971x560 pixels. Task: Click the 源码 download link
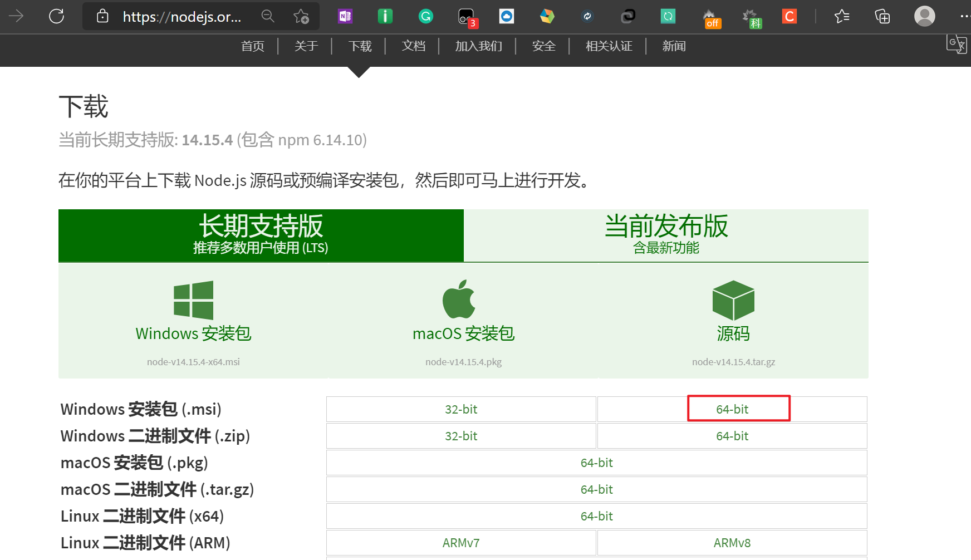click(x=733, y=333)
